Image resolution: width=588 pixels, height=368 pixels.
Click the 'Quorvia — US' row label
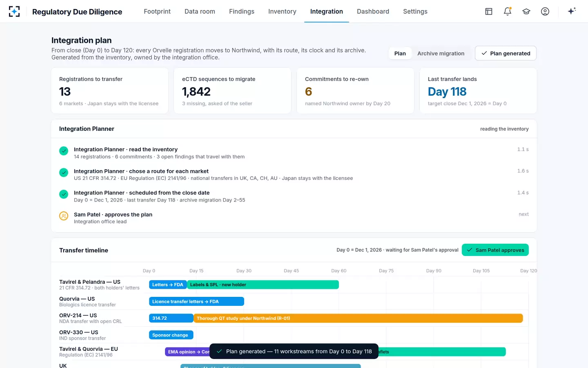coord(77,299)
